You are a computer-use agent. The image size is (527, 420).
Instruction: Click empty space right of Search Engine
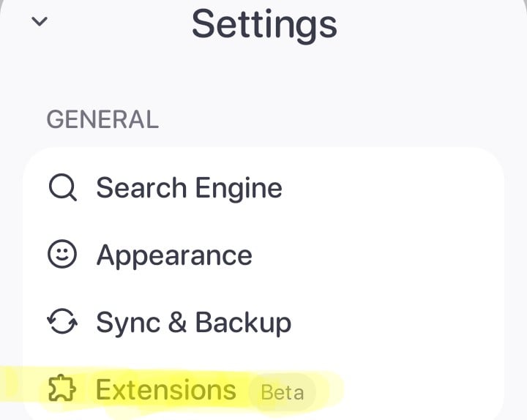395,188
